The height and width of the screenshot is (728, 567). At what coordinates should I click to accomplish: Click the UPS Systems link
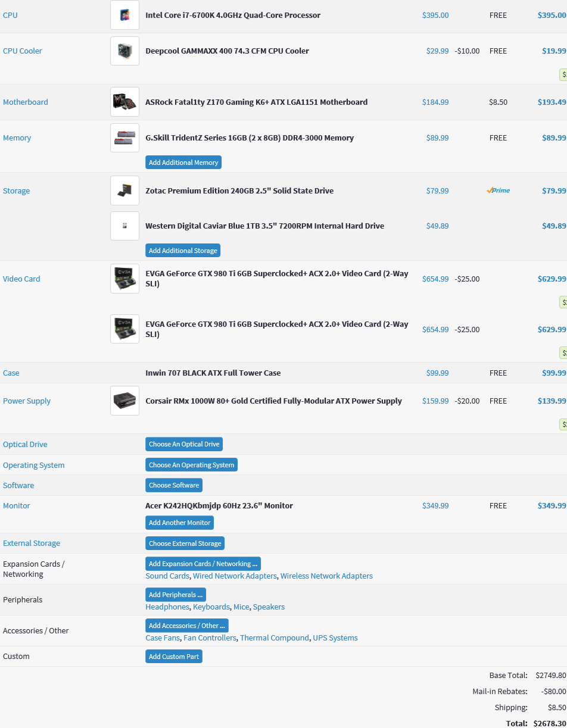(335, 638)
